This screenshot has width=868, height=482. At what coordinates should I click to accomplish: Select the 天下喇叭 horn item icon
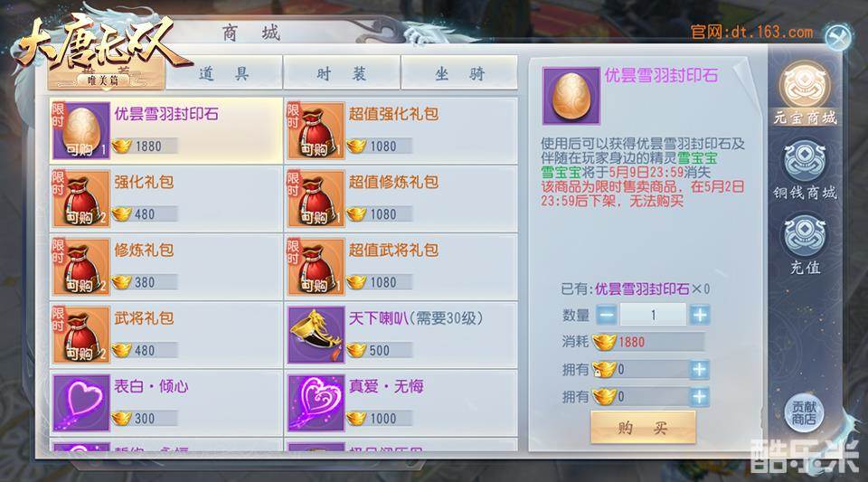pos(316,336)
